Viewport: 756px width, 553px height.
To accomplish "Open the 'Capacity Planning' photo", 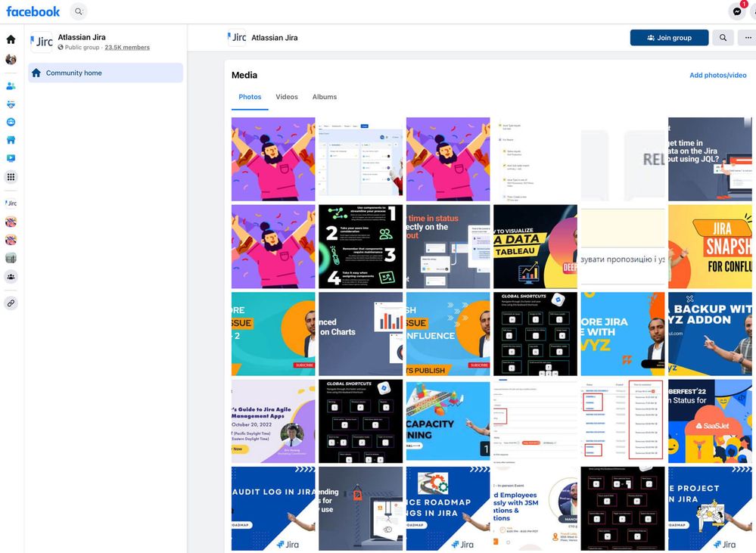I will (x=448, y=421).
